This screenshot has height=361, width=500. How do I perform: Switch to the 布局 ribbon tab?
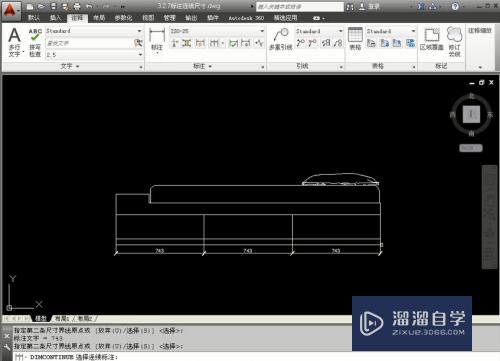tap(99, 18)
